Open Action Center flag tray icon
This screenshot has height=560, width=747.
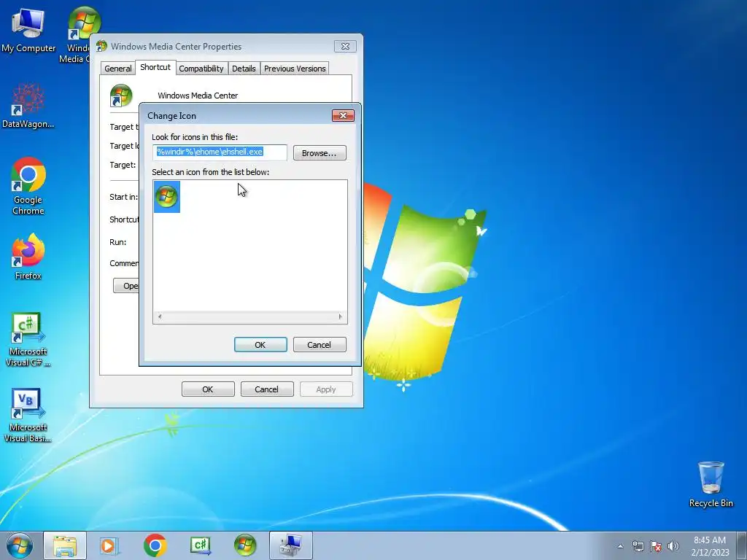(656, 546)
